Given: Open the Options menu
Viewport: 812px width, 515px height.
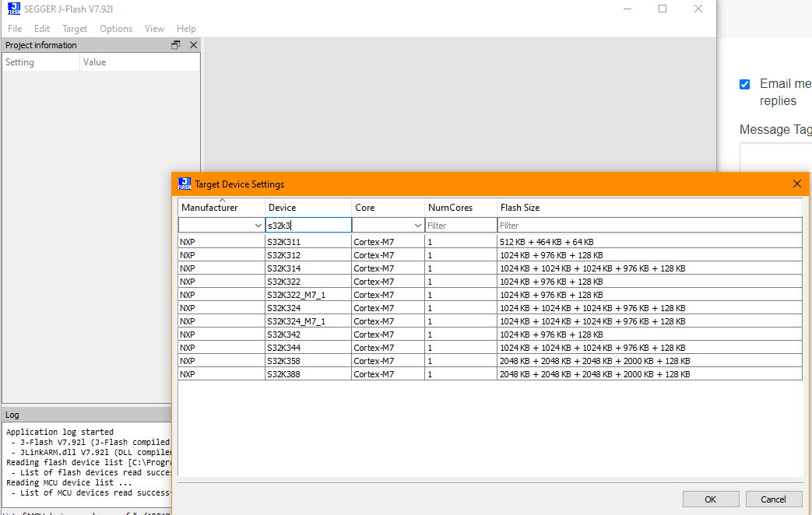Looking at the screenshot, I should 115,28.
